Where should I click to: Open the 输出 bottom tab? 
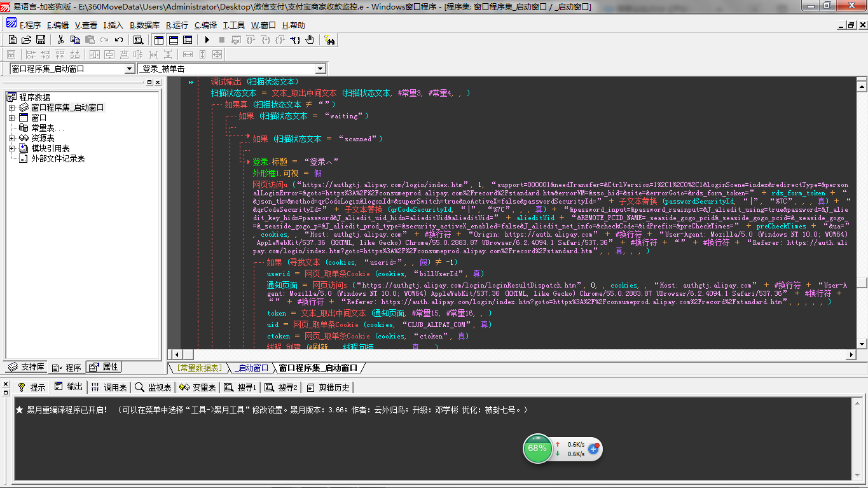[69, 387]
